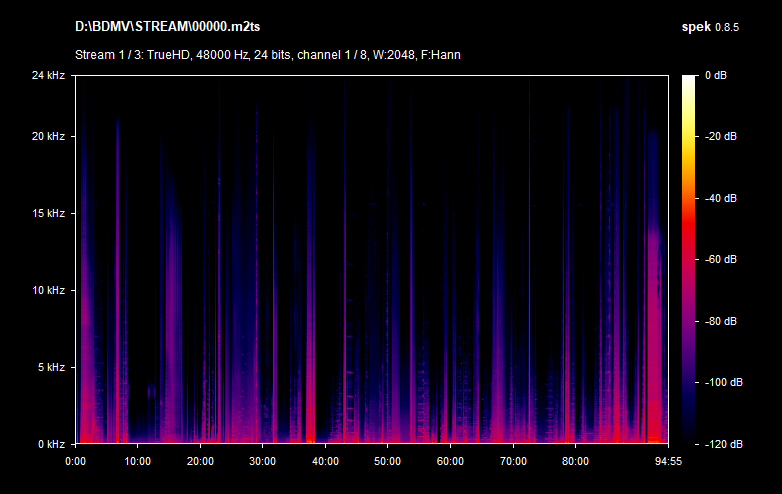Screen dimensions: 782x494
Task: Click the 24 kHz frequency axis label
Action: [48, 75]
